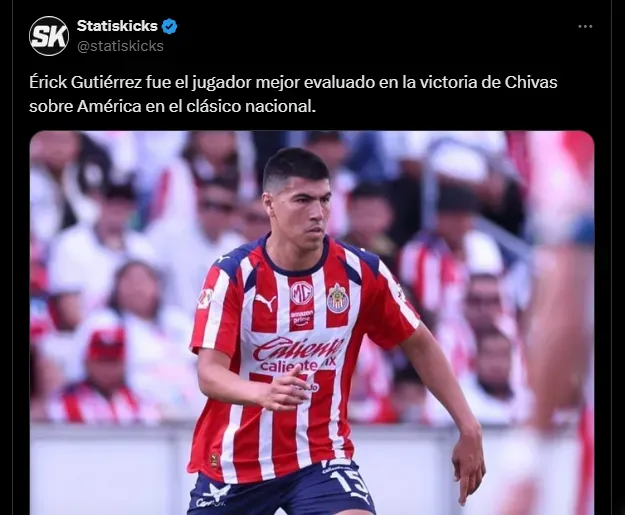Viewport: 625px width, 515px height.
Task: Click the blue verified badge beside Statiskicks
Action: click(x=169, y=26)
